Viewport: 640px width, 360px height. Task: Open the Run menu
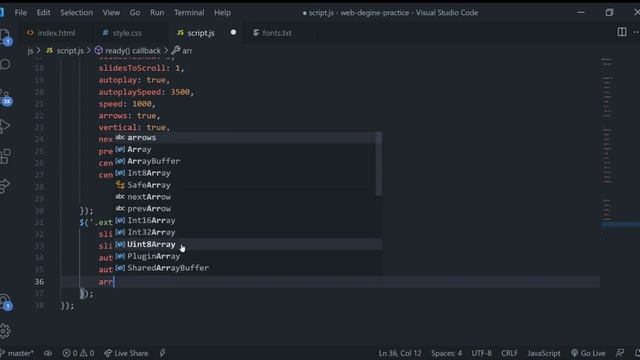(157, 13)
